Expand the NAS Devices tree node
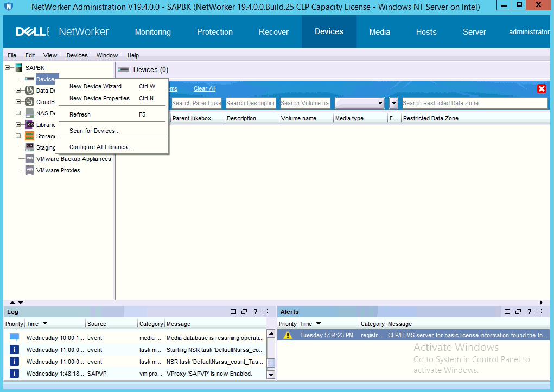 (x=18, y=113)
